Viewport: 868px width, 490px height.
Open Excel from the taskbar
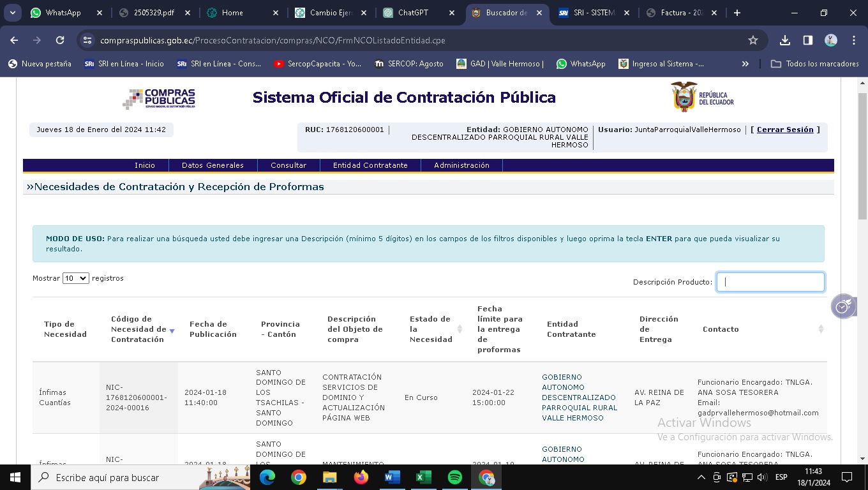tap(424, 477)
